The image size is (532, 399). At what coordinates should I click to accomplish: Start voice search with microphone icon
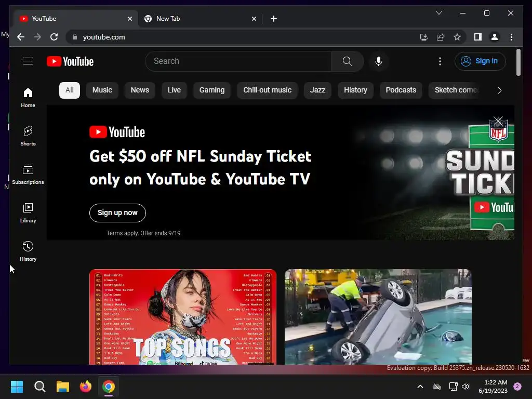pos(379,61)
